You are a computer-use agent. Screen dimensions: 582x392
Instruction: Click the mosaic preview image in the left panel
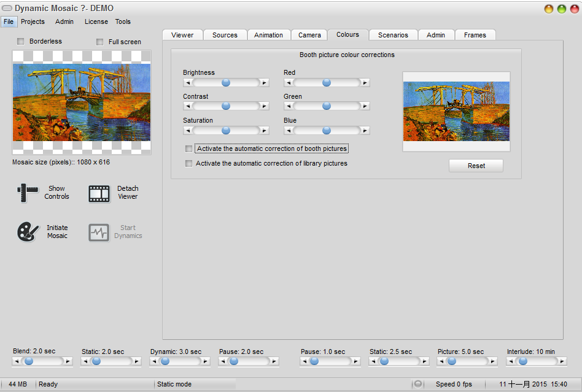pos(82,102)
